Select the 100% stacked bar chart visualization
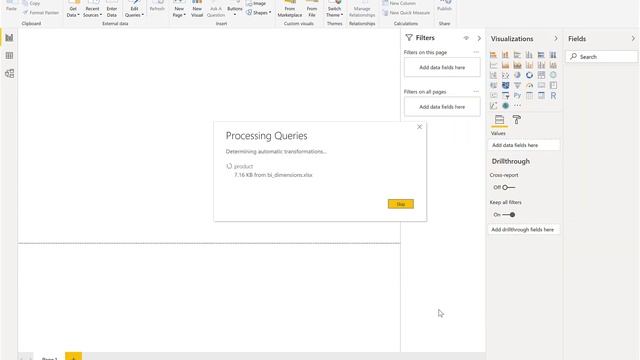Image resolution: width=640 pixels, height=360 pixels. point(541,55)
